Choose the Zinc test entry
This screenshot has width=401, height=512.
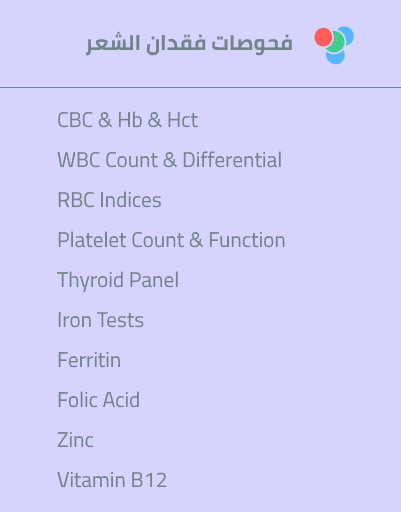coord(75,440)
